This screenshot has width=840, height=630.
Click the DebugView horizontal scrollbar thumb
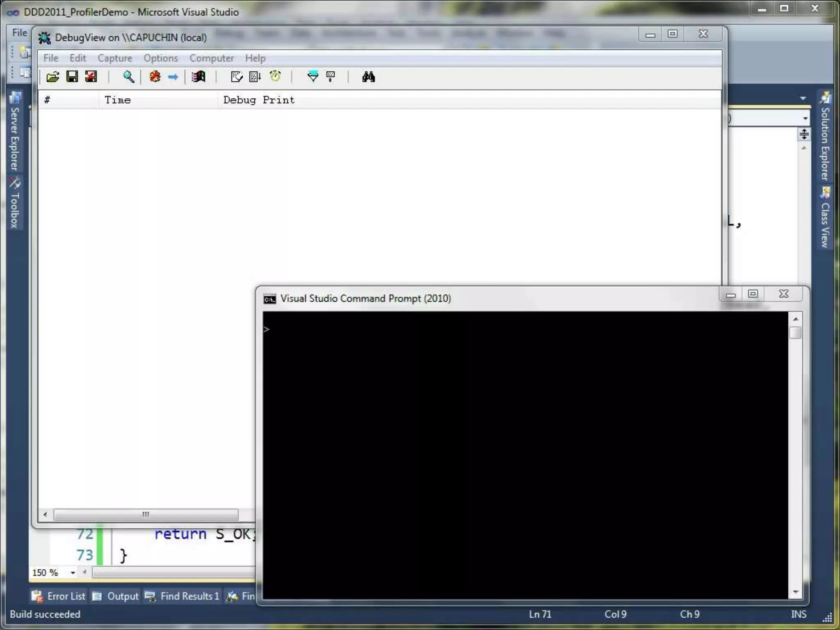(146, 514)
